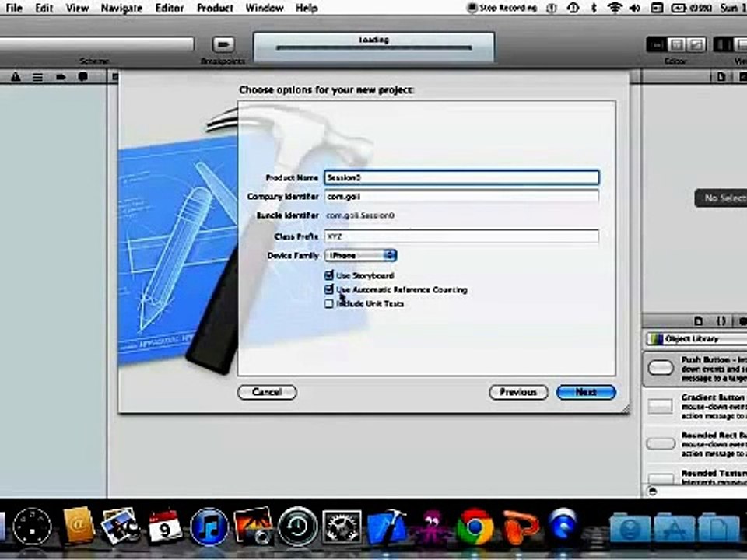
Task: Click bundle identifier text com.goli.Session0
Action: pyautogui.click(x=360, y=215)
